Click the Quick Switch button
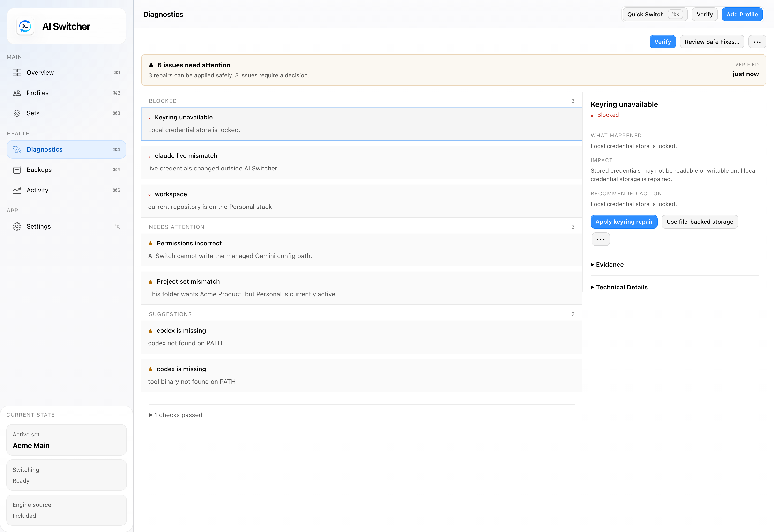Image resolution: width=774 pixels, height=532 pixels. [x=655, y=14]
